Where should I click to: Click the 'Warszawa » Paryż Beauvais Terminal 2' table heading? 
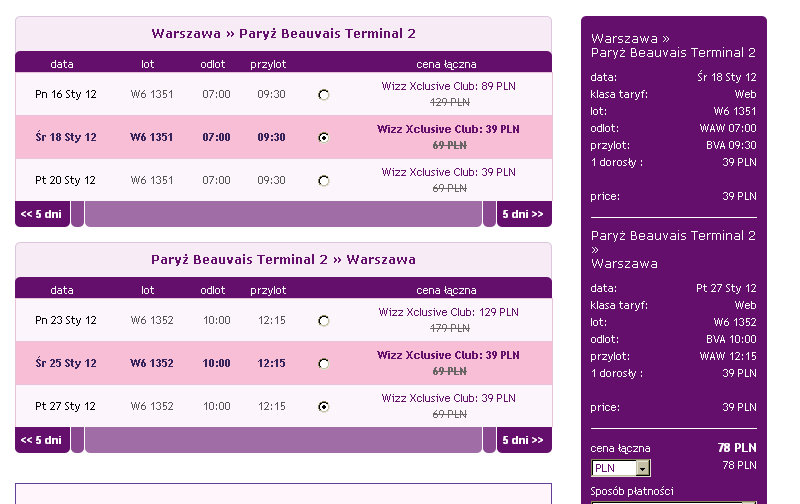click(283, 34)
